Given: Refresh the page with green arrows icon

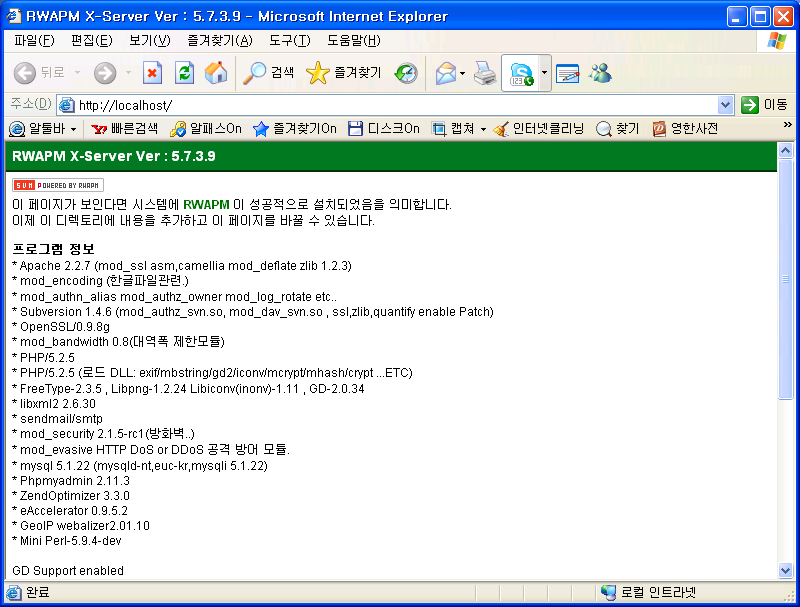Looking at the screenshot, I should click(184, 73).
